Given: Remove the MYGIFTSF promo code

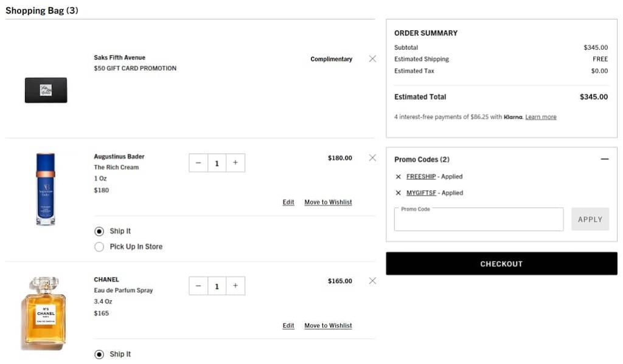Looking at the screenshot, I should 399,193.
